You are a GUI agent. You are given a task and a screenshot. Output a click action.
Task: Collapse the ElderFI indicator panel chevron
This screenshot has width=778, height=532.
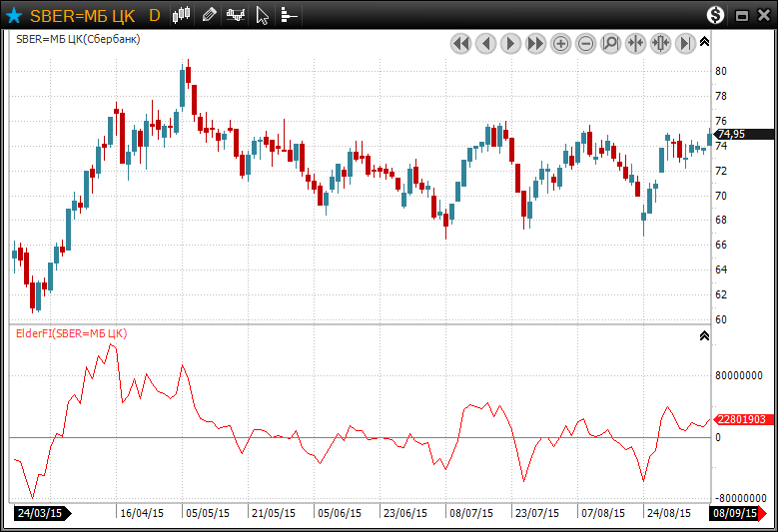(704, 336)
